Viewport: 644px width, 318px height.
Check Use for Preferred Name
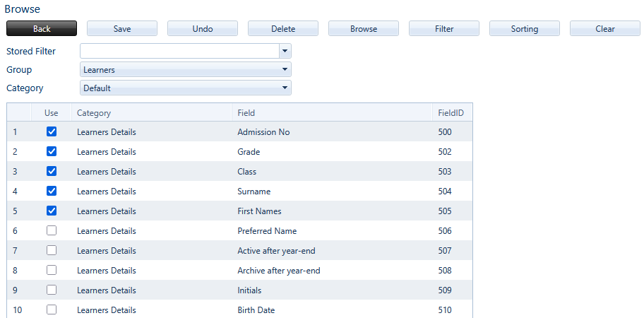[52, 230]
